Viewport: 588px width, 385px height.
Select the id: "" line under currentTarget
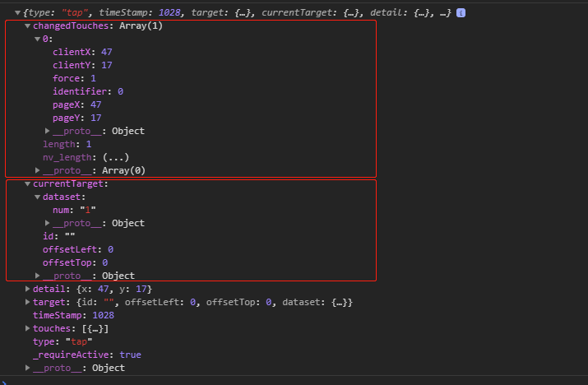click(x=59, y=236)
